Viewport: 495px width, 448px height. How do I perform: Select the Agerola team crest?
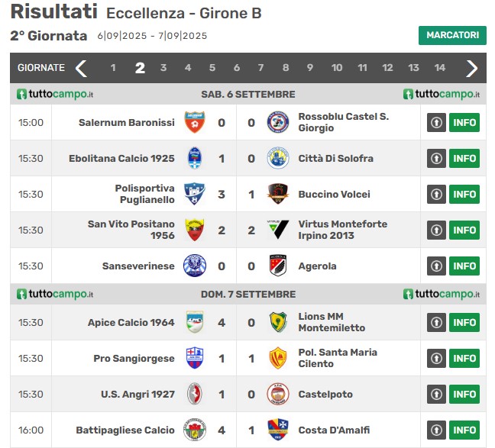278,266
